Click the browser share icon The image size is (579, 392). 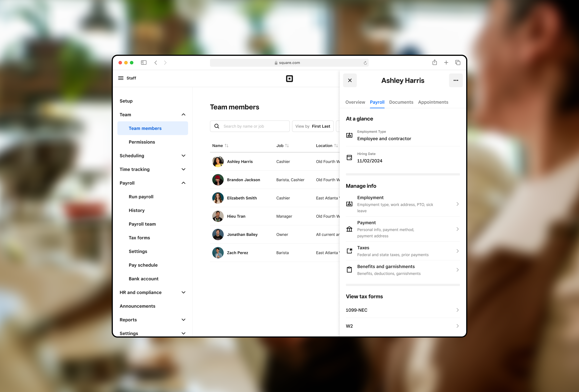(435, 62)
